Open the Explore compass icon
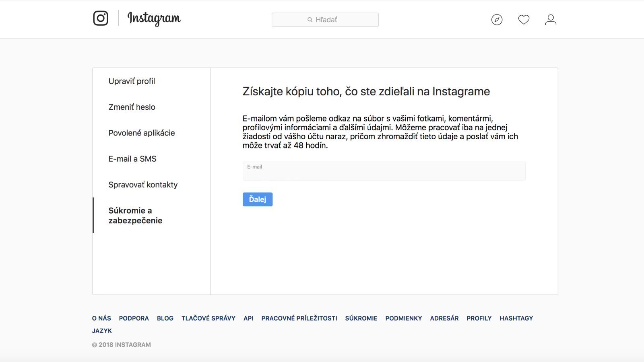 coord(497,20)
